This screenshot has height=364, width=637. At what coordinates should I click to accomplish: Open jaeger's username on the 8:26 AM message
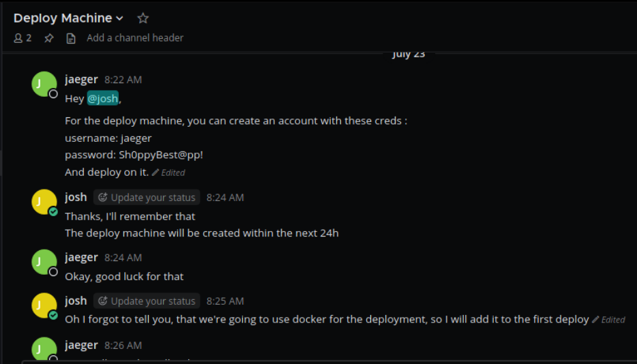tap(81, 346)
